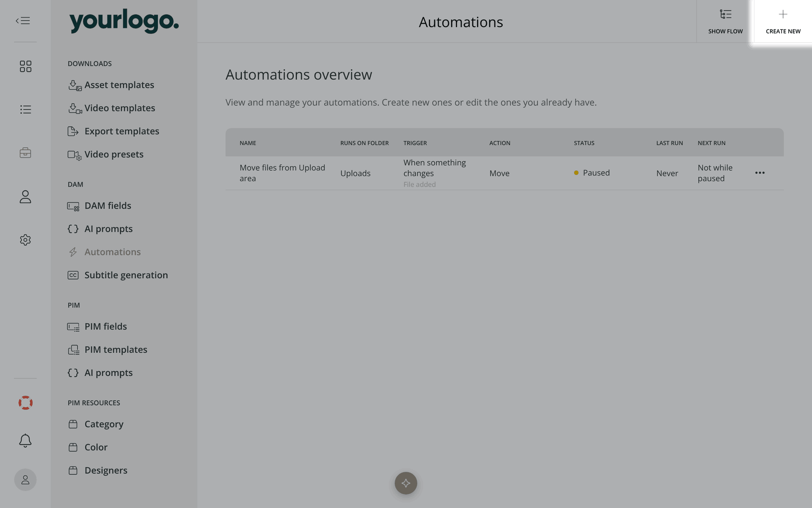The height and width of the screenshot is (508, 812).
Task: Click the Show Flow button
Action: tap(725, 21)
